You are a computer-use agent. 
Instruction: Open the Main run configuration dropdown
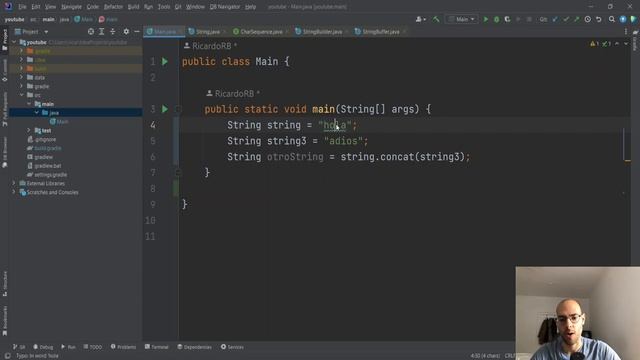pyautogui.click(x=462, y=19)
